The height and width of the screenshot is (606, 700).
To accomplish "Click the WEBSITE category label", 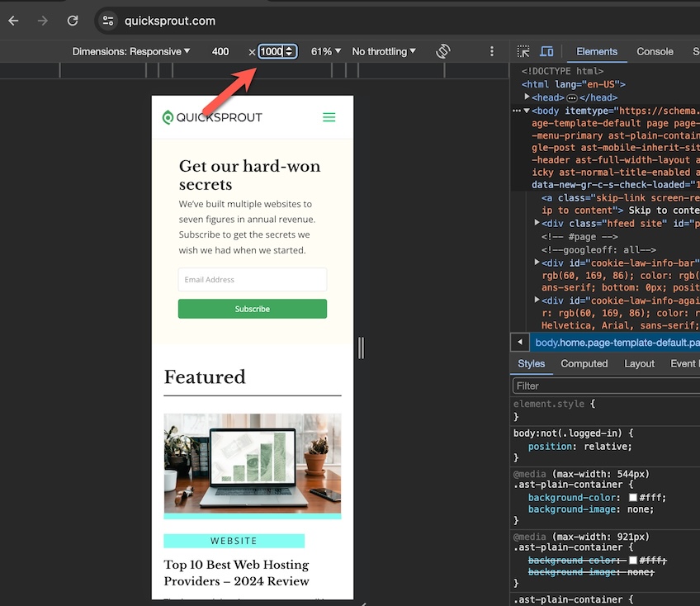I will pos(234,541).
